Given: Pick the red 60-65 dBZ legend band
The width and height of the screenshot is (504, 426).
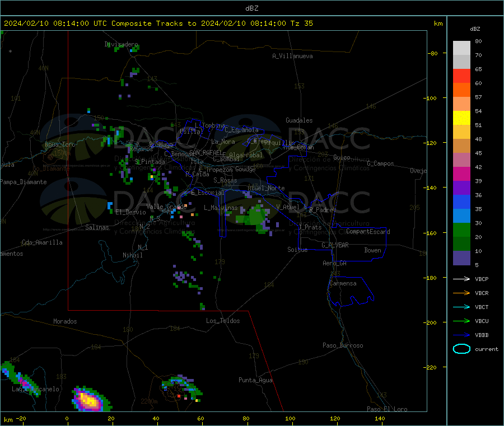Looking at the screenshot, I should [461, 76].
